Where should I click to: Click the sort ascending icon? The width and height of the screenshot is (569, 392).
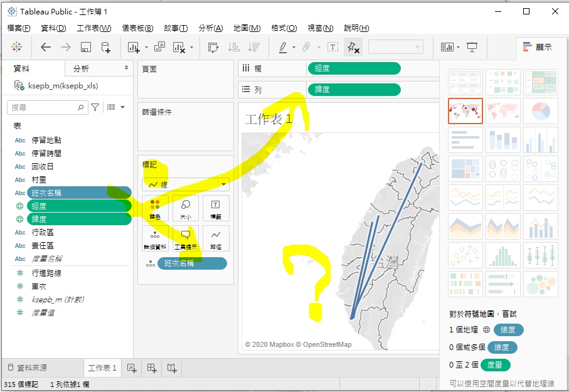234,47
